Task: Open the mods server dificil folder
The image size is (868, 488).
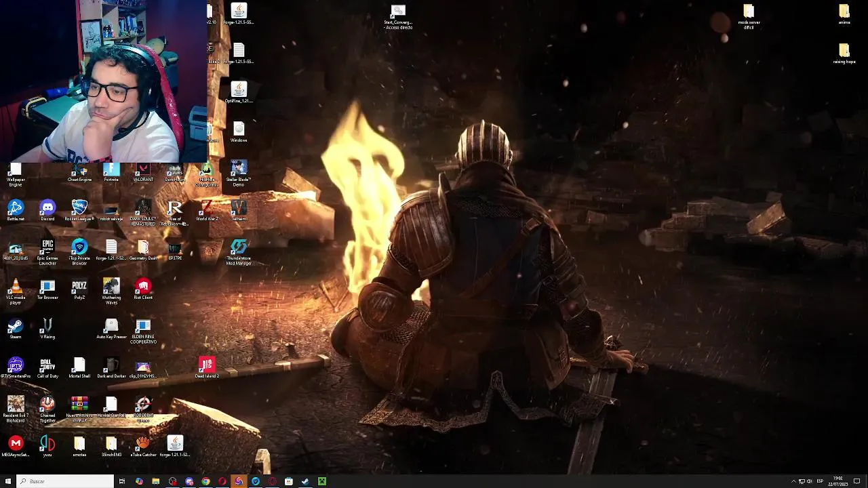Action: pos(749,17)
